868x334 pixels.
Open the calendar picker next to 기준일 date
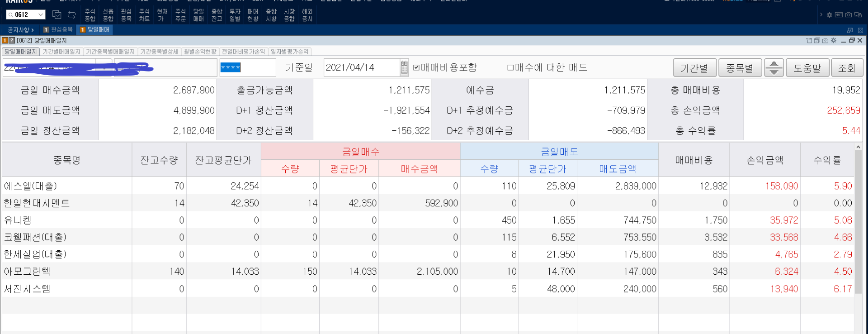404,67
